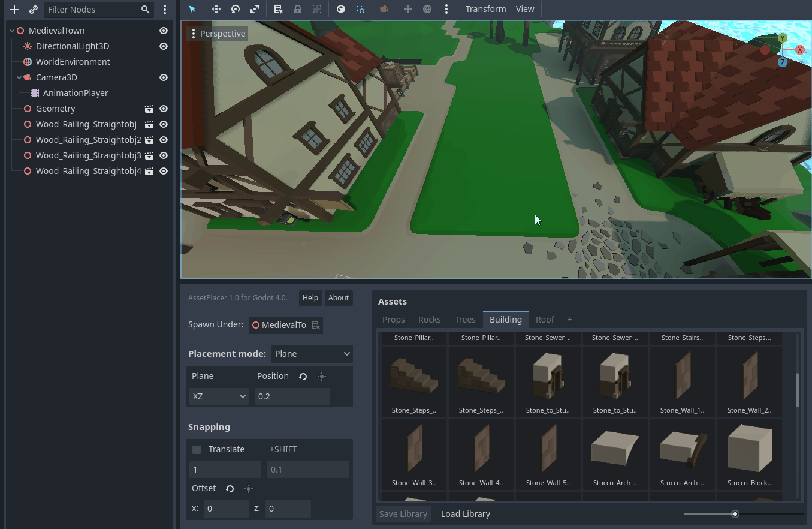Switch to the Roof tab
Viewport: 812px width, 529px height.
coord(545,320)
